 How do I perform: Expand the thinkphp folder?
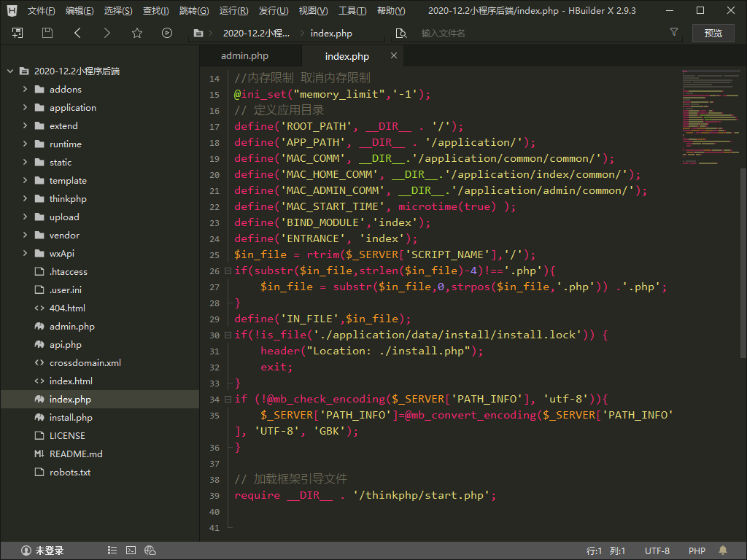tap(26, 199)
